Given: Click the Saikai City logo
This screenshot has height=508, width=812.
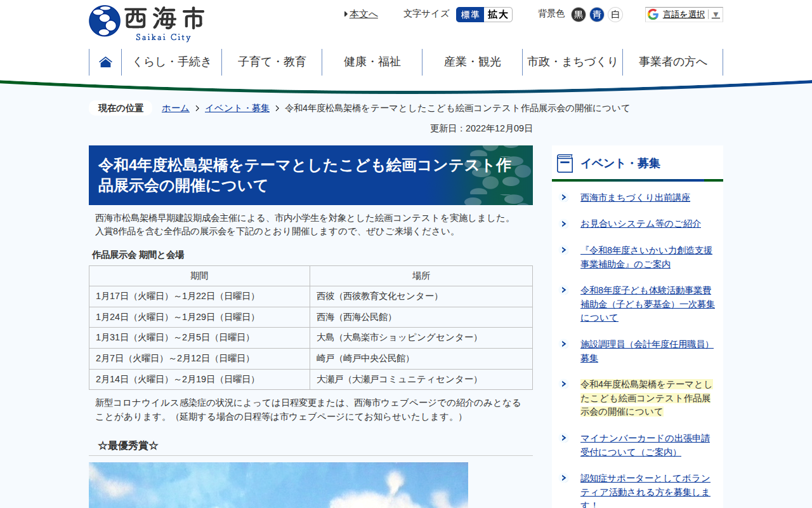Looking at the screenshot, I should (x=147, y=23).
